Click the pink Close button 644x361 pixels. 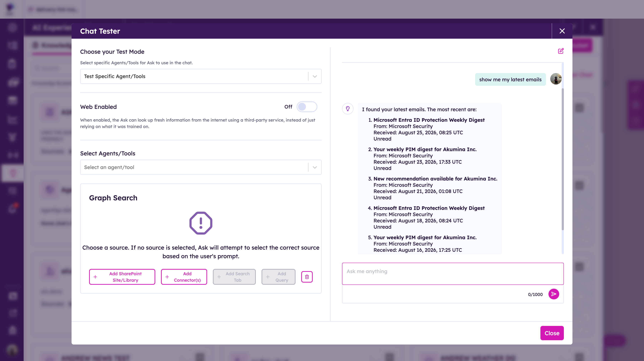[552, 333]
